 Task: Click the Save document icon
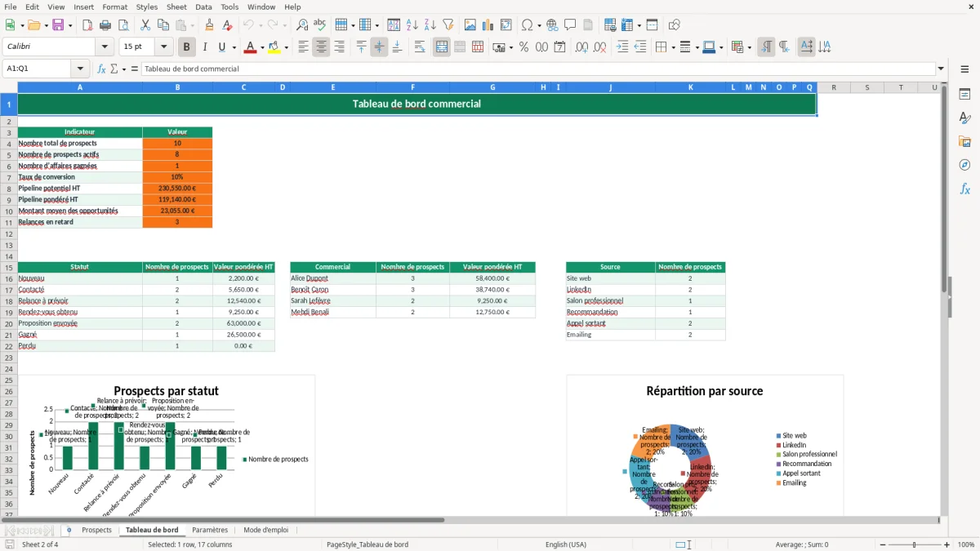tap(58, 25)
